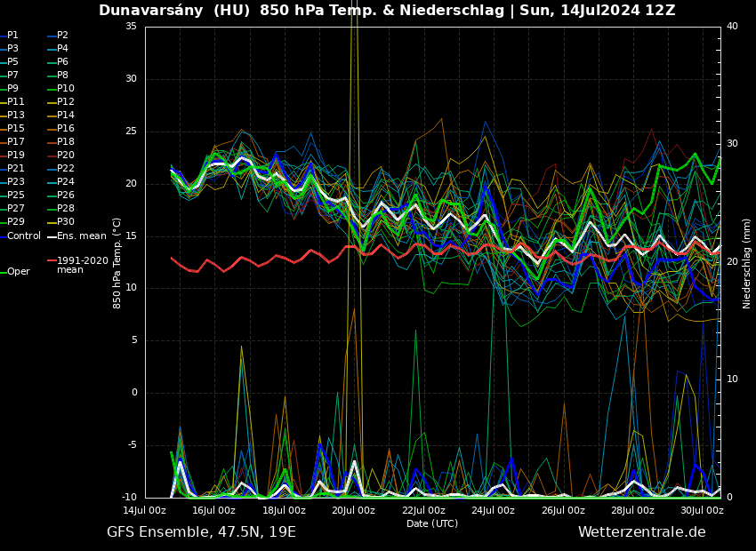
Task: Click the Ens. mean legend entry
Action: pos(81,236)
